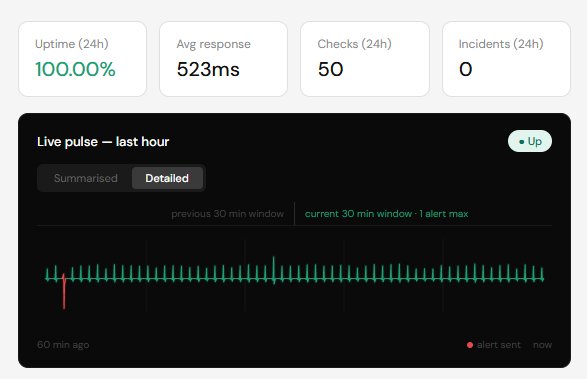Open the Incidents (24h) card
The width and height of the screenshot is (587, 379).
pyautogui.click(x=507, y=59)
